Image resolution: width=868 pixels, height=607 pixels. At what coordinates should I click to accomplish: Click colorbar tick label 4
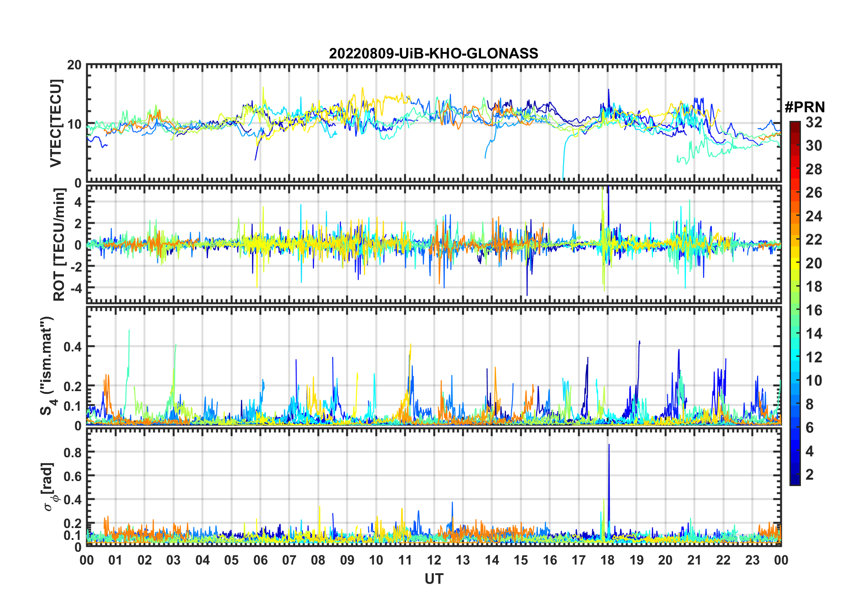pos(810,451)
